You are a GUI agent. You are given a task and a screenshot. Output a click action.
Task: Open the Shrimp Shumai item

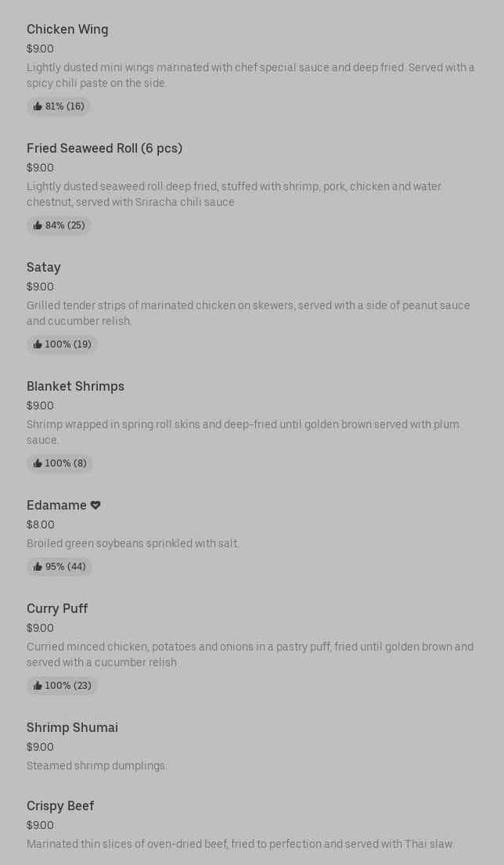tap(72, 728)
